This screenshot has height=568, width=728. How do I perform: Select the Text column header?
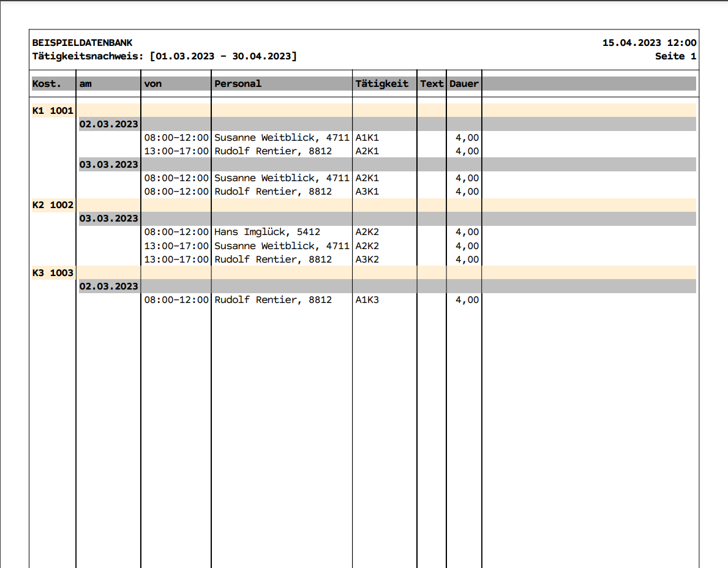(432, 84)
